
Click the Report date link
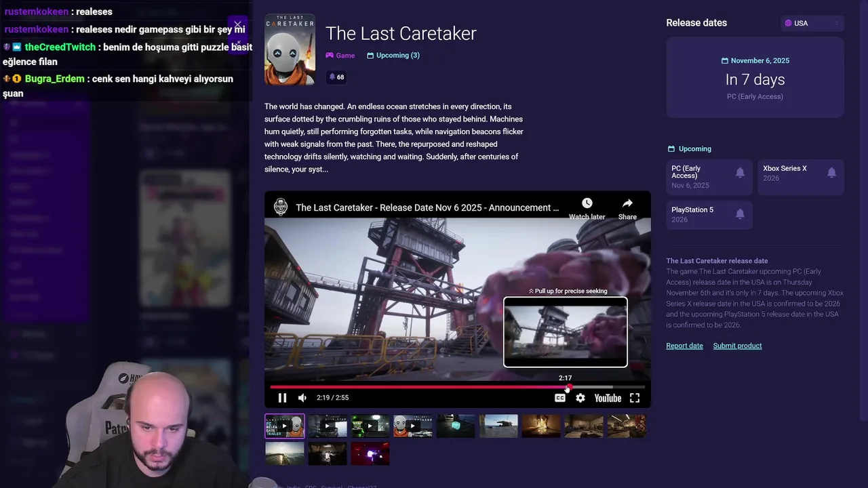[x=684, y=346]
